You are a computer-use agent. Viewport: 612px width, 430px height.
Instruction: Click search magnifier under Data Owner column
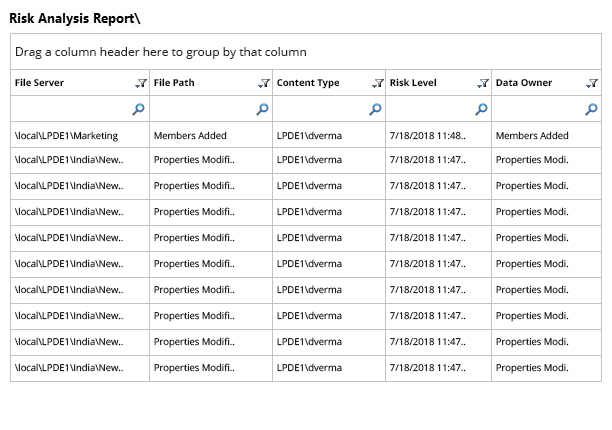point(591,109)
